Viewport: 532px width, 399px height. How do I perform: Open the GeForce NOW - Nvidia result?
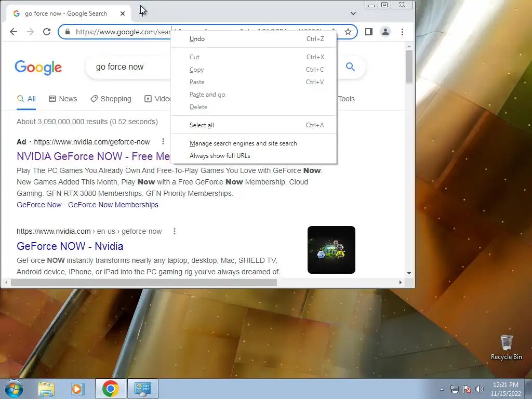pos(70,246)
